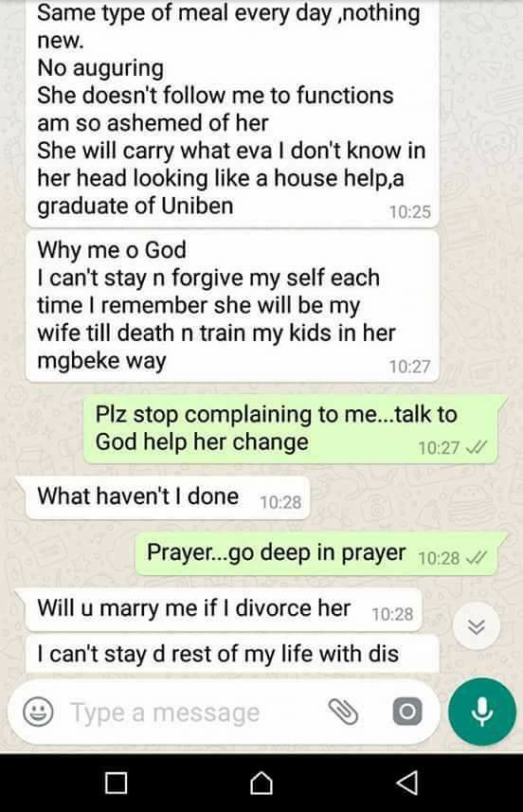The height and width of the screenshot is (812, 523).
Task: Tap the 10:25 timestamp on Uniben message
Action: point(409,212)
